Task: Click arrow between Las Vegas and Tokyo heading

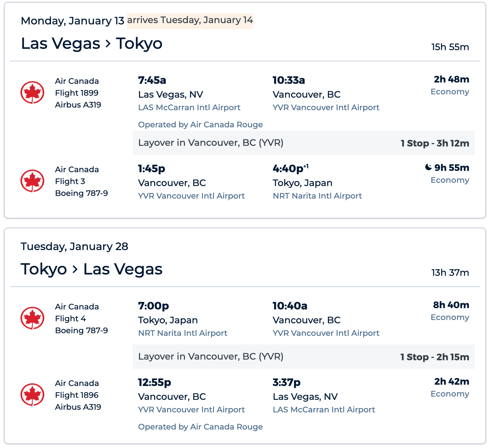Action: pos(108,44)
